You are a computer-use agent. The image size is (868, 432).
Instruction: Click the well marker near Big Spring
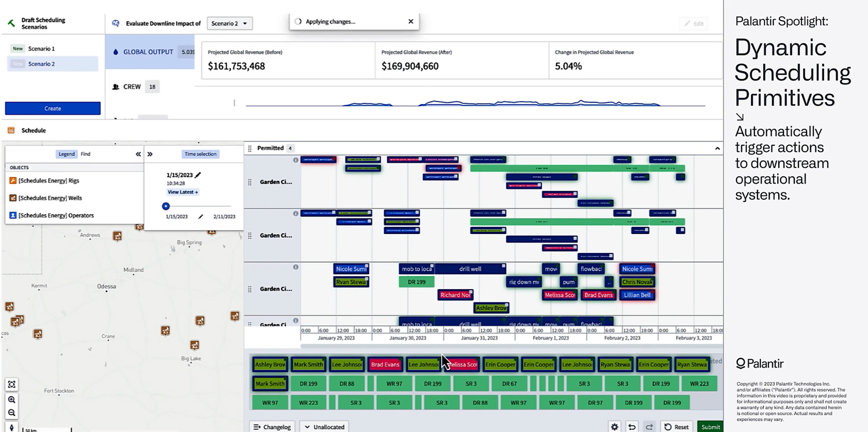click(211, 231)
